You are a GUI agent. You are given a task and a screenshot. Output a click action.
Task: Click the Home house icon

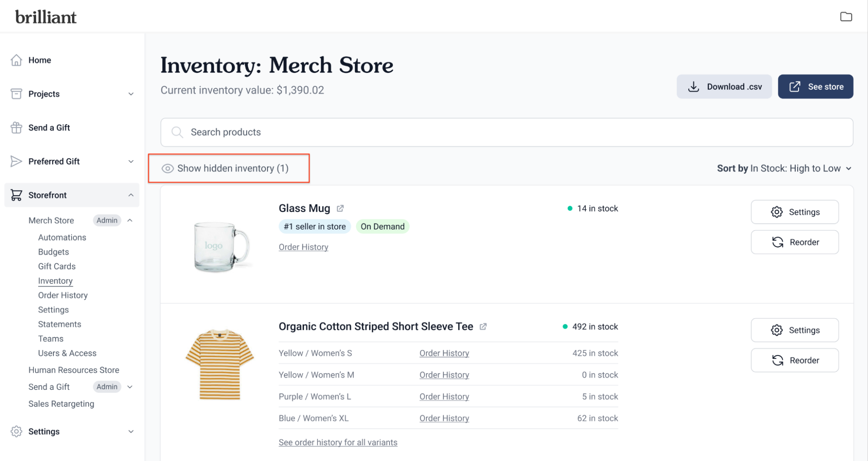[17, 60]
